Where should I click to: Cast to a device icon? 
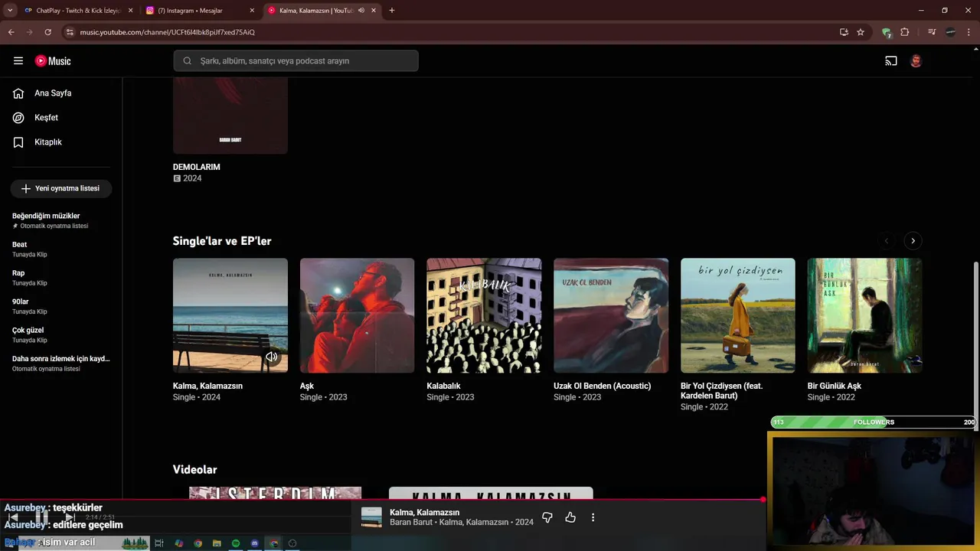(x=891, y=61)
